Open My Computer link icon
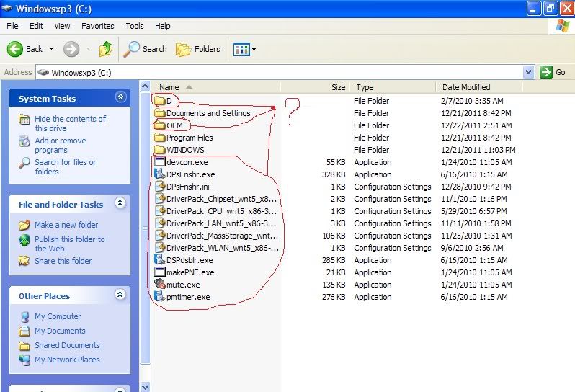This screenshot has height=392, width=575. [24, 316]
